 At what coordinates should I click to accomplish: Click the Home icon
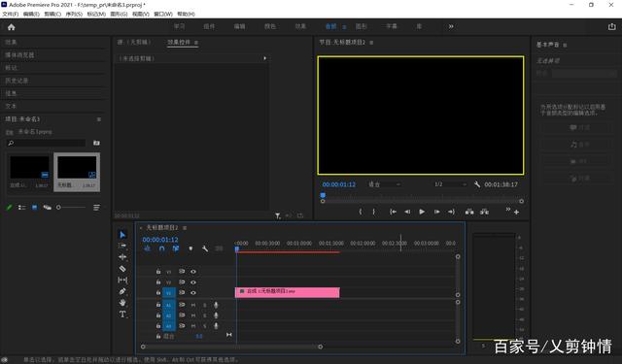pyautogui.click(x=11, y=27)
